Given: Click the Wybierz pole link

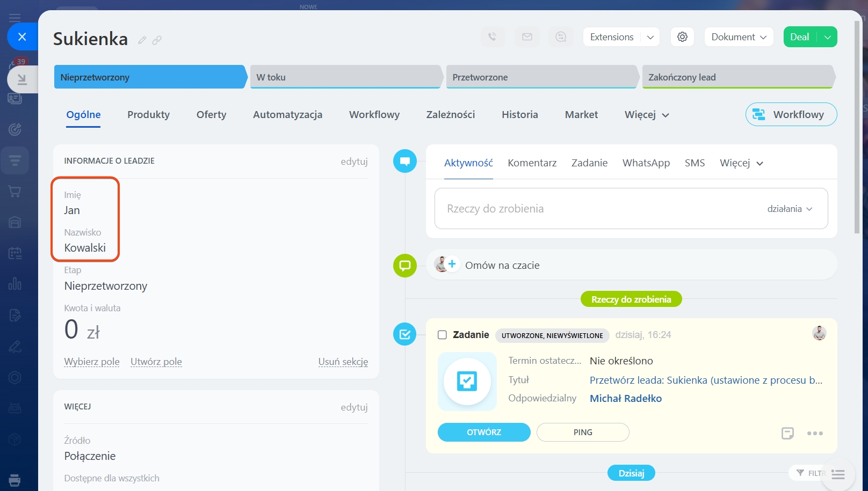Looking at the screenshot, I should click(x=92, y=362).
